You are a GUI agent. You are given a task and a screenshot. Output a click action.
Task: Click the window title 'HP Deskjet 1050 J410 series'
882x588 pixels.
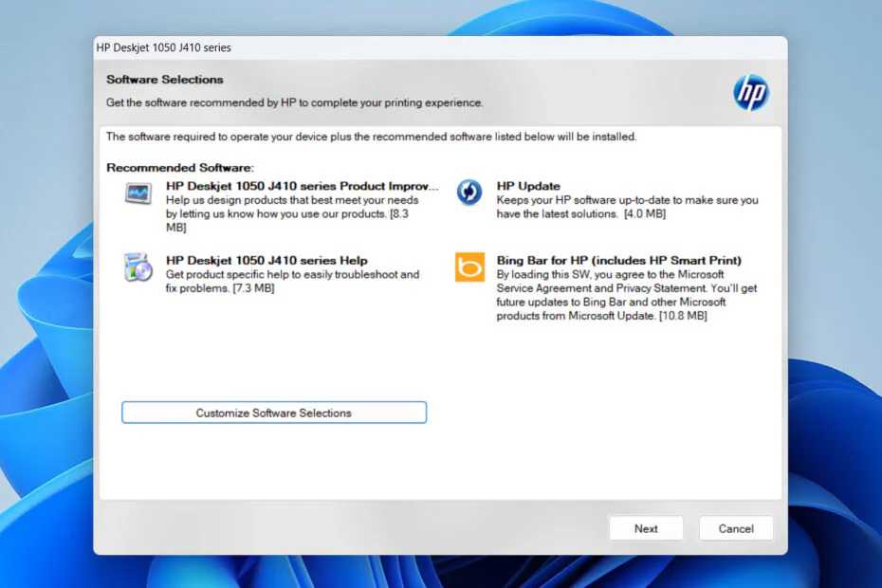tap(164, 47)
